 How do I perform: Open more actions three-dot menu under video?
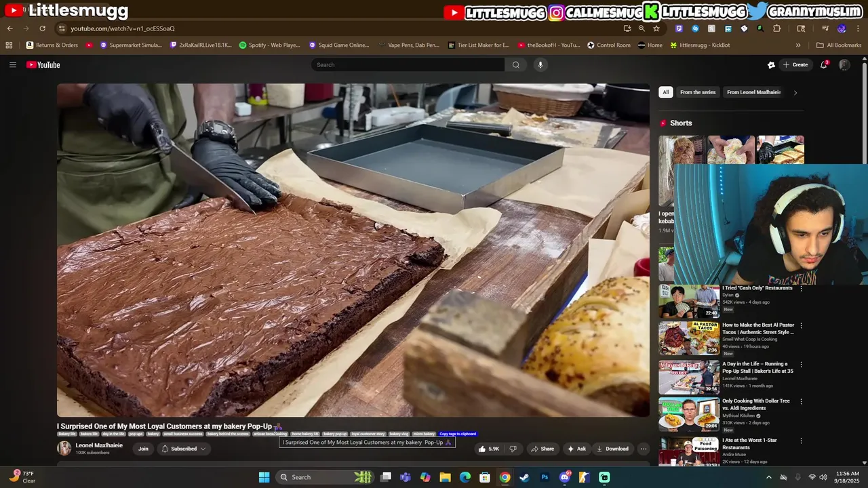[644, 449]
